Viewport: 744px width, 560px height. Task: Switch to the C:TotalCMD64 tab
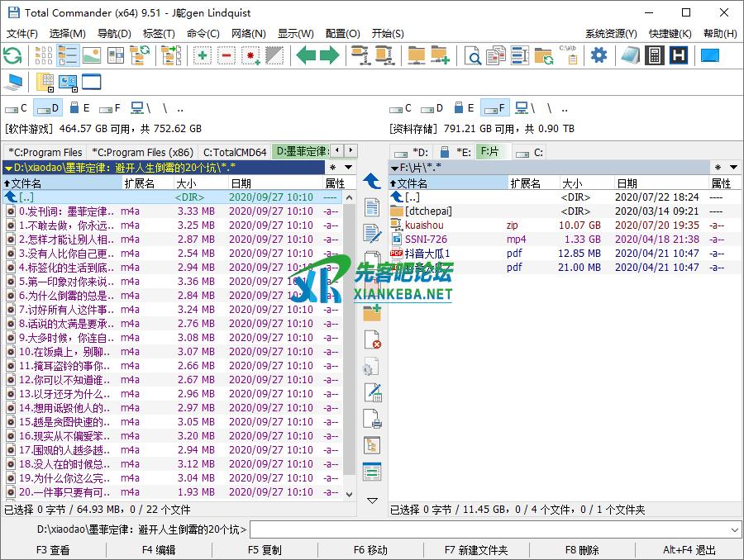tap(235, 152)
